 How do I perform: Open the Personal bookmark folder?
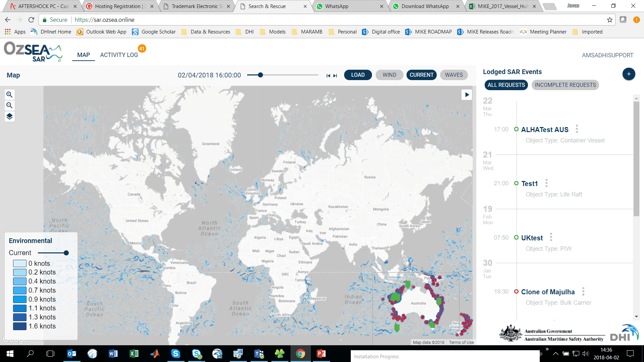click(x=342, y=32)
